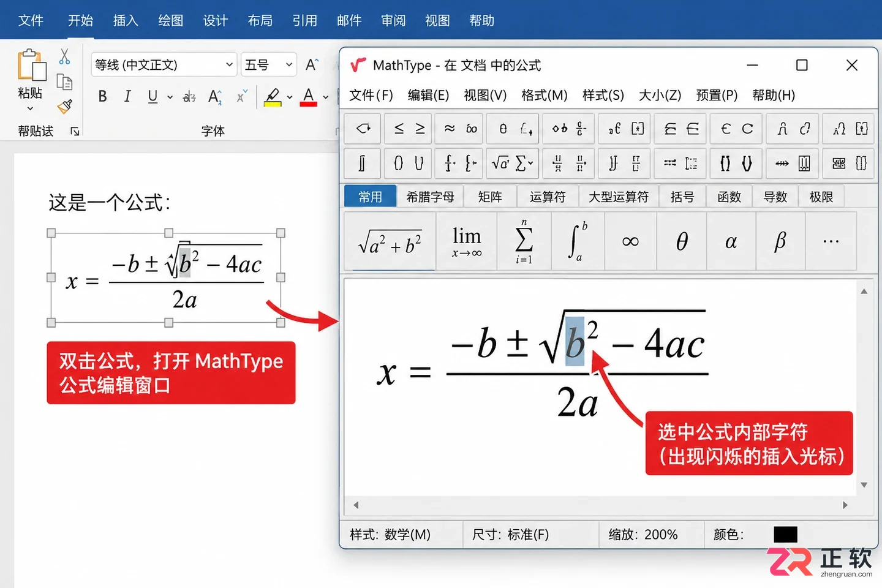Insert the lim x→∞ template

click(467, 241)
